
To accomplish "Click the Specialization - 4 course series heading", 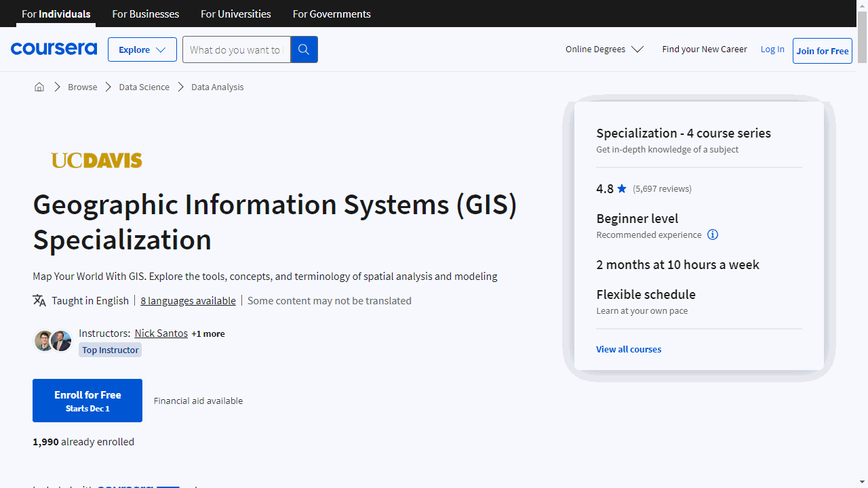I will pyautogui.click(x=684, y=133).
